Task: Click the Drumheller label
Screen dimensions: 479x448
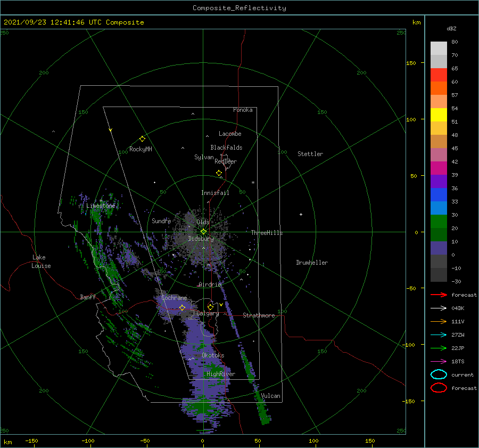Action: click(312, 263)
